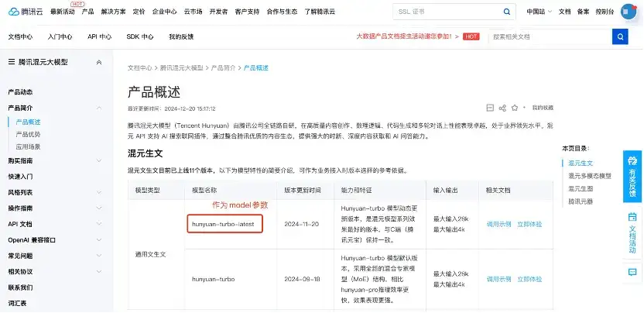The image size is (644, 313).
Task: Switch to the 入门中心 tab
Action: click(60, 36)
